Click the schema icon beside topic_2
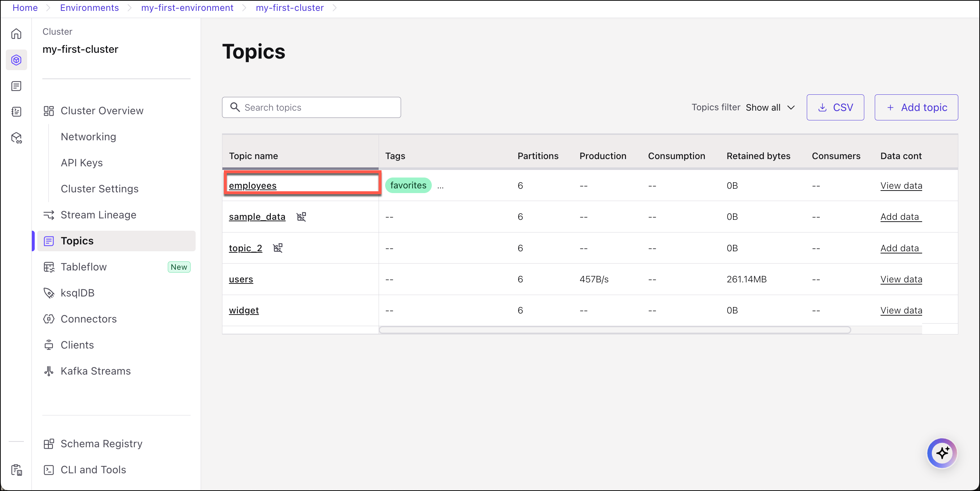 [278, 248]
